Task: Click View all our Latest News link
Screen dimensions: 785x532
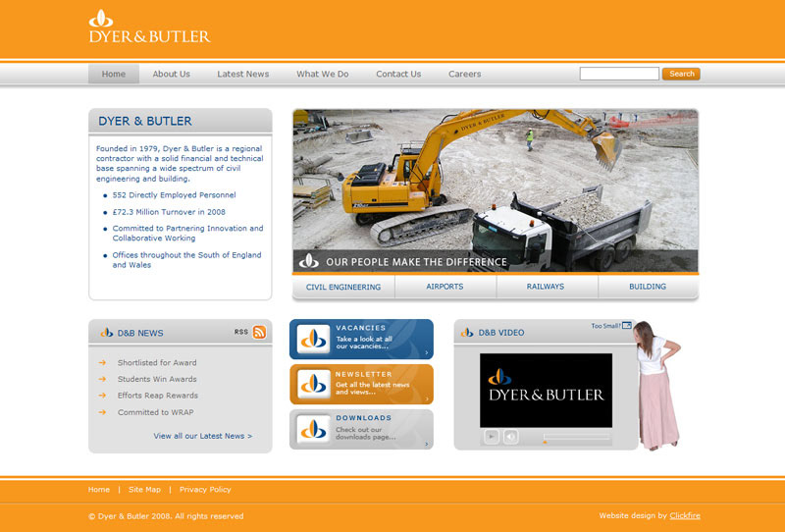Action: pos(203,436)
